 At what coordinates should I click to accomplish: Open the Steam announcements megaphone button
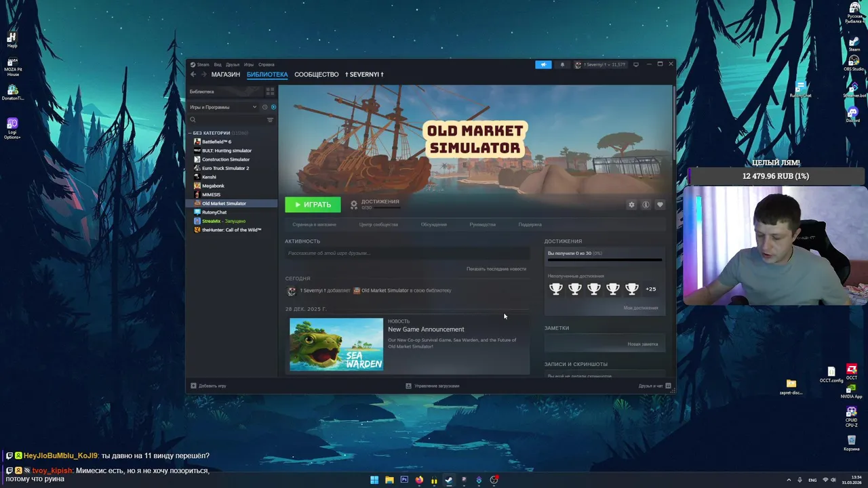click(x=543, y=64)
